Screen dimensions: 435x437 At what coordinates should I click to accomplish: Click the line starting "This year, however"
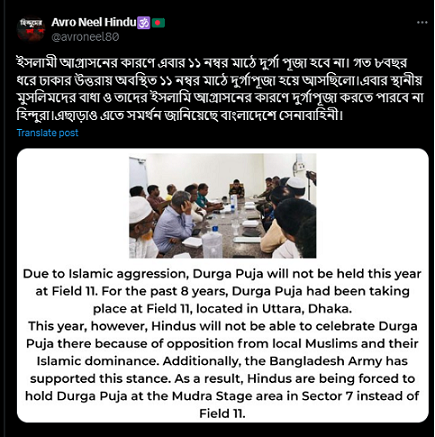(x=223, y=326)
